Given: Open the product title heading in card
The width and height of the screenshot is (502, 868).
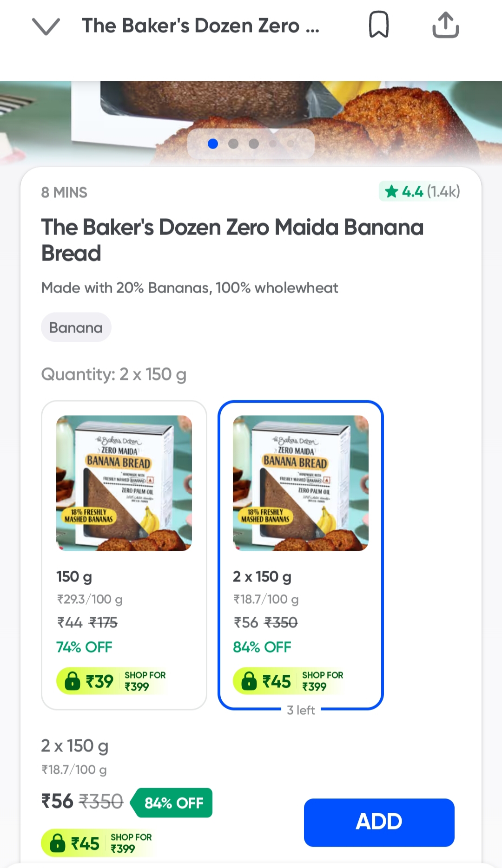Looking at the screenshot, I should click(232, 240).
